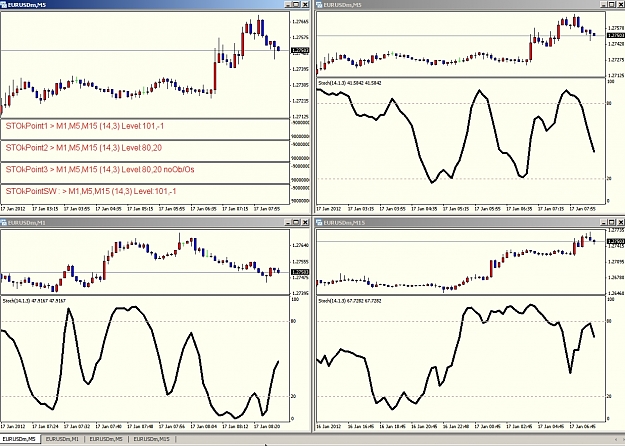Viewport: 625px width, 446px height.
Task: Click the 'Stoch(14,1,3) 47.9167' indicator label
Action: tap(34, 301)
